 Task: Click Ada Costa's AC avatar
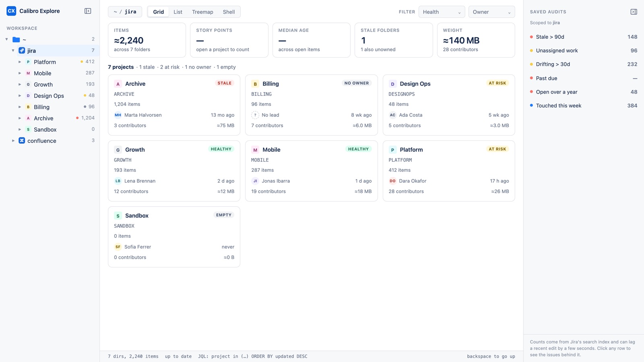(392, 115)
